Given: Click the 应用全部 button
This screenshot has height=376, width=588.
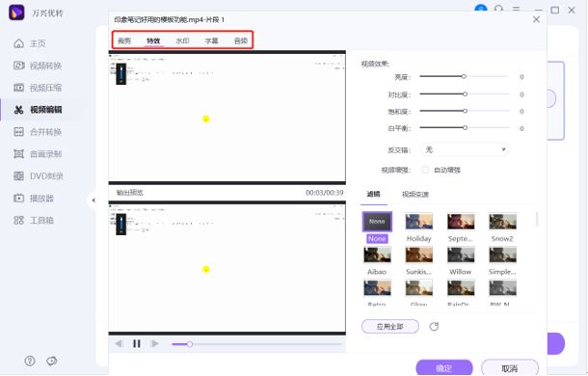Looking at the screenshot, I should point(390,327).
